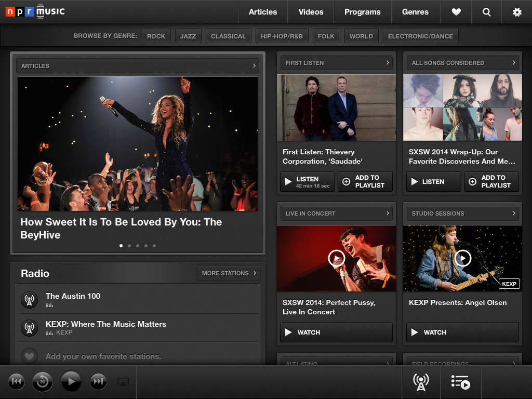Click the KEXP badge on studio session image
Screen dimensions: 532x399
tap(509, 284)
